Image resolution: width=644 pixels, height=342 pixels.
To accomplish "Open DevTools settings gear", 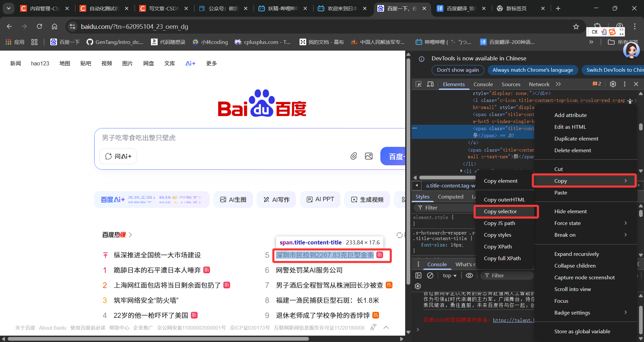I will point(613,84).
